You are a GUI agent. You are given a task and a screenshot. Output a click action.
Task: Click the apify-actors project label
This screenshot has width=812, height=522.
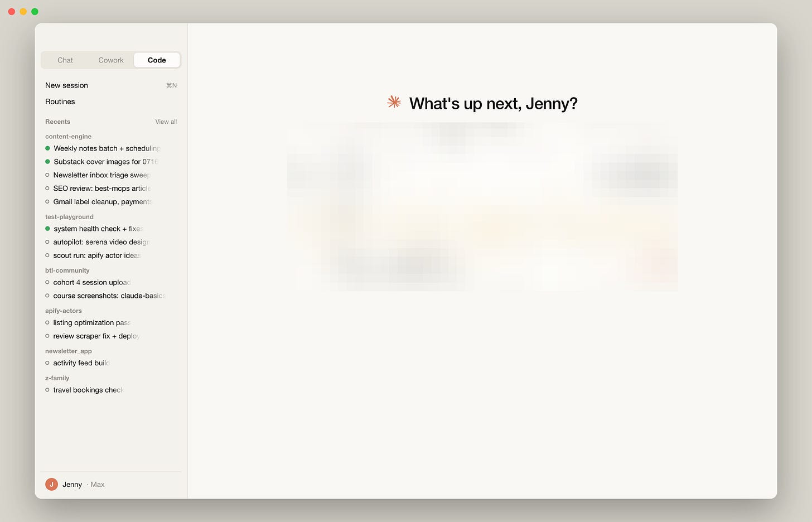tap(63, 311)
